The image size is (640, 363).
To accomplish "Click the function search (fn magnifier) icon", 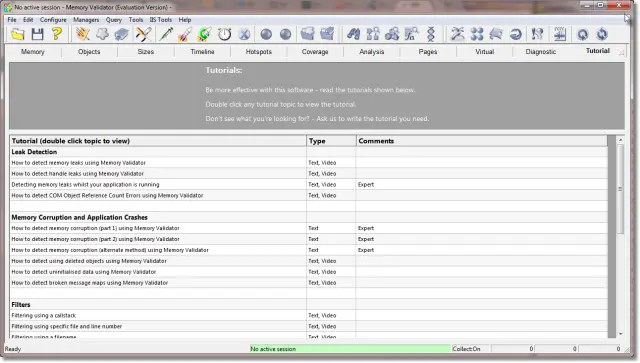I will pos(412,34).
